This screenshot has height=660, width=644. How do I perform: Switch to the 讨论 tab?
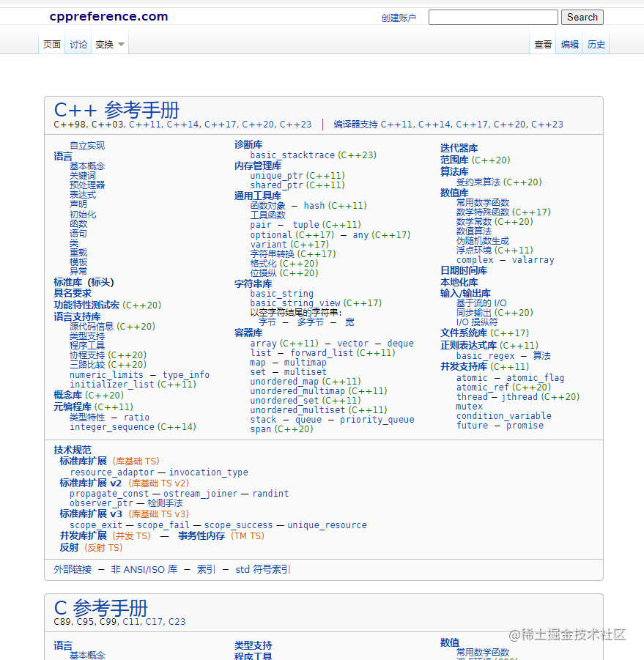click(78, 44)
